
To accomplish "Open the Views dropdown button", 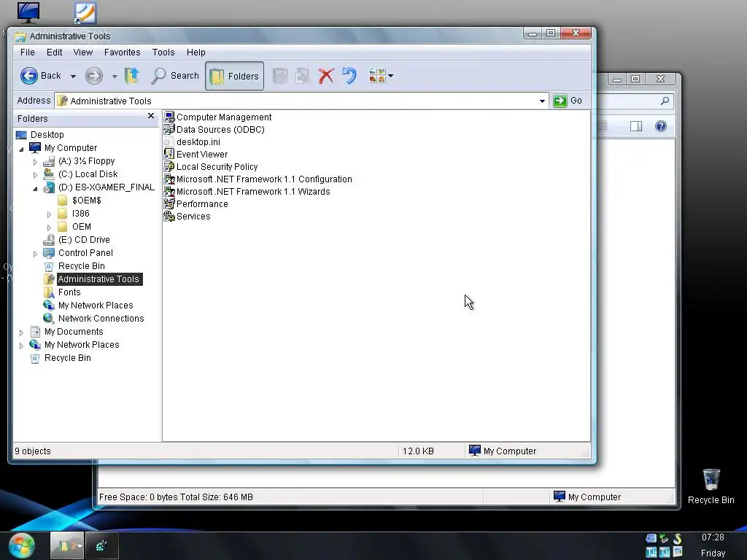I will pos(381,76).
